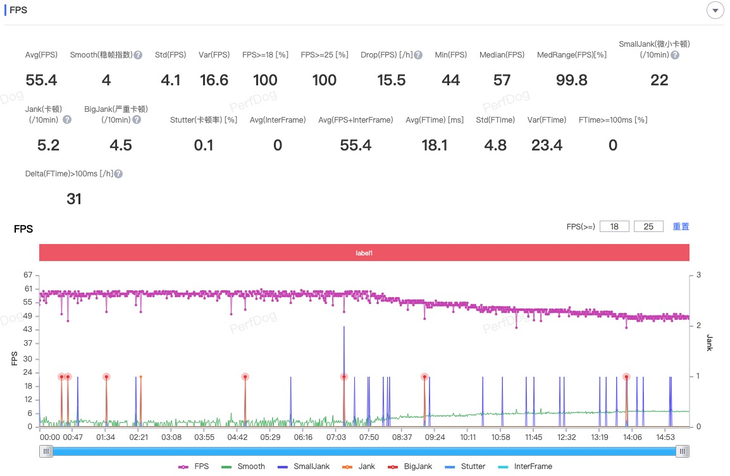The width and height of the screenshot is (730, 476).
Task: Click the BigJank (/10min) question mark icon
Action: click(x=136, y=120)
